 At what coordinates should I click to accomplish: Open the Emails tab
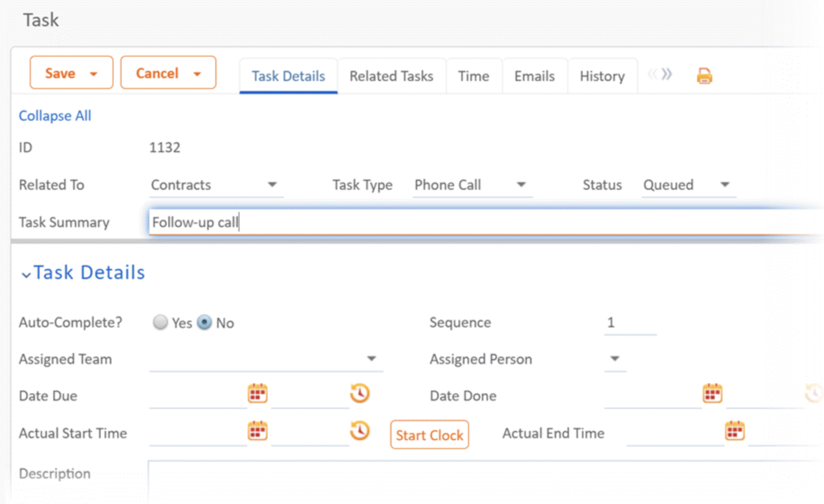click(x=534, y=76)
